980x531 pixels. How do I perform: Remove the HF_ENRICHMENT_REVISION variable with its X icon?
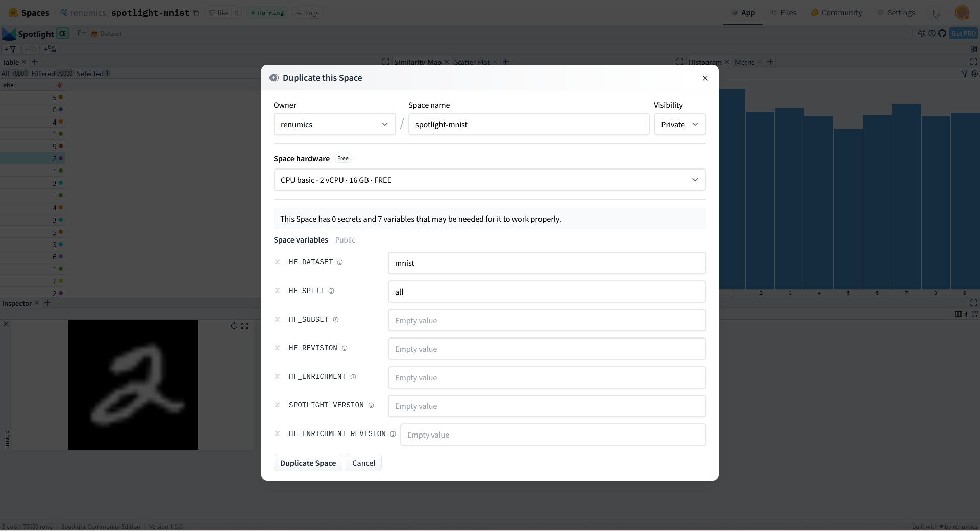[277, 433]
